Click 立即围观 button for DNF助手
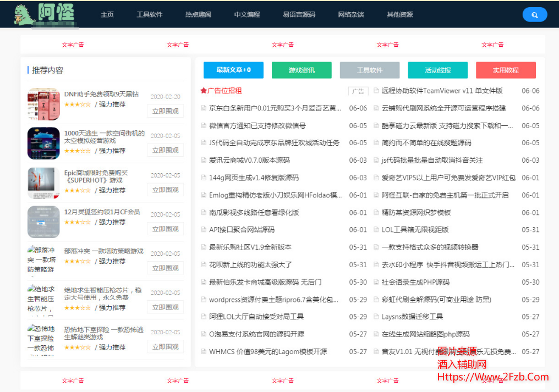The height and width of the screenshot is (392, 559). [165, 111]
